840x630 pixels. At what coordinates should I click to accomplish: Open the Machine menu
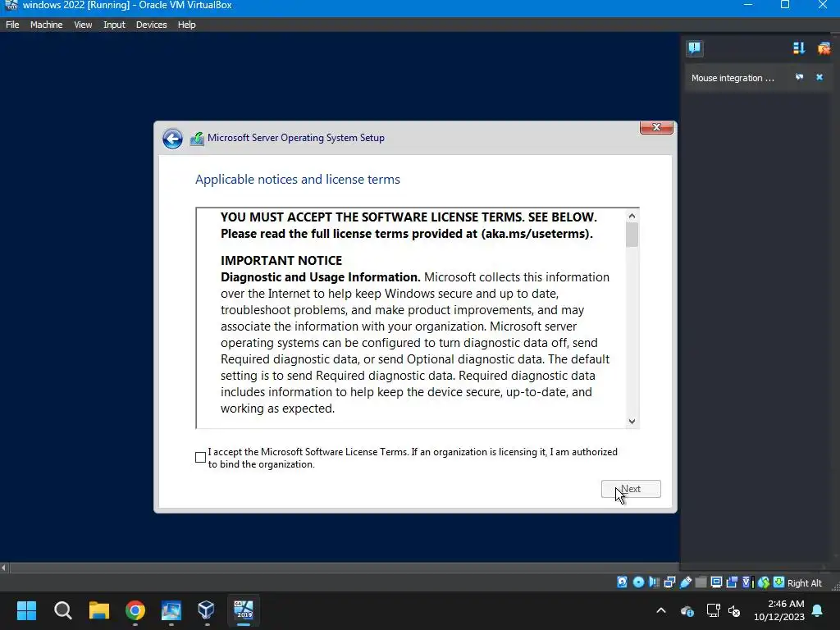pos(46,25)
